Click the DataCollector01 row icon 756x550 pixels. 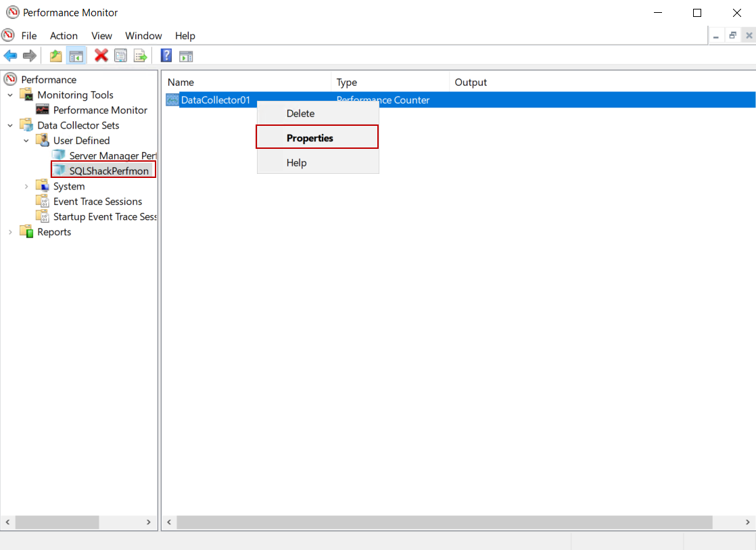(x=172, y=100)
